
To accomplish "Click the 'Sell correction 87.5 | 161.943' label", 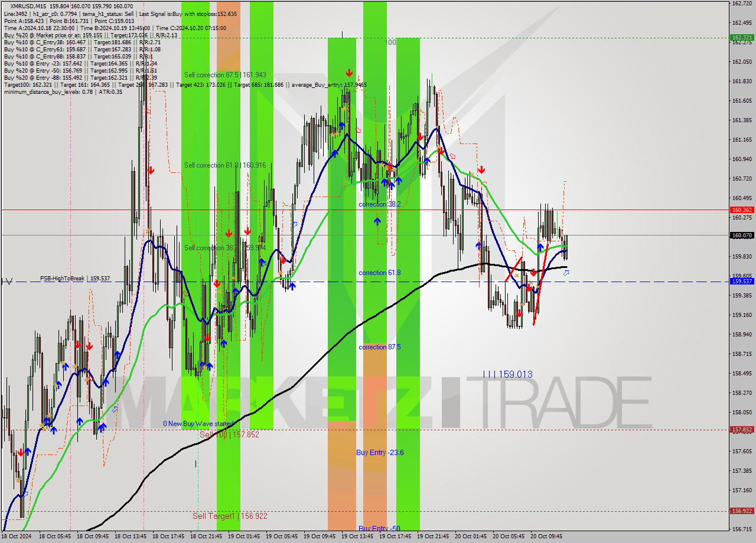I will pyautogui.click(x=225, y=75).
